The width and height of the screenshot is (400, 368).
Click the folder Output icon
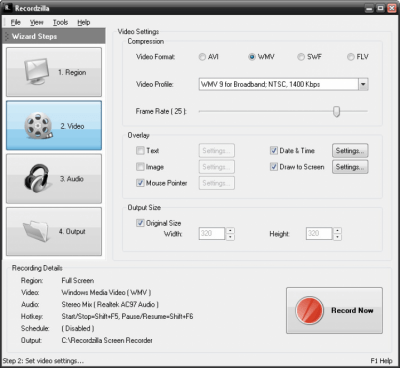click(x=36, y=230)
